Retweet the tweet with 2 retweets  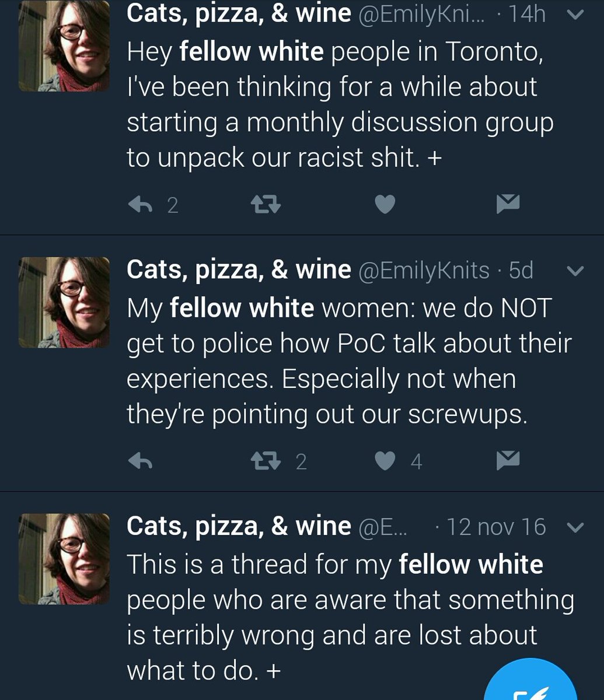[266, 462]
